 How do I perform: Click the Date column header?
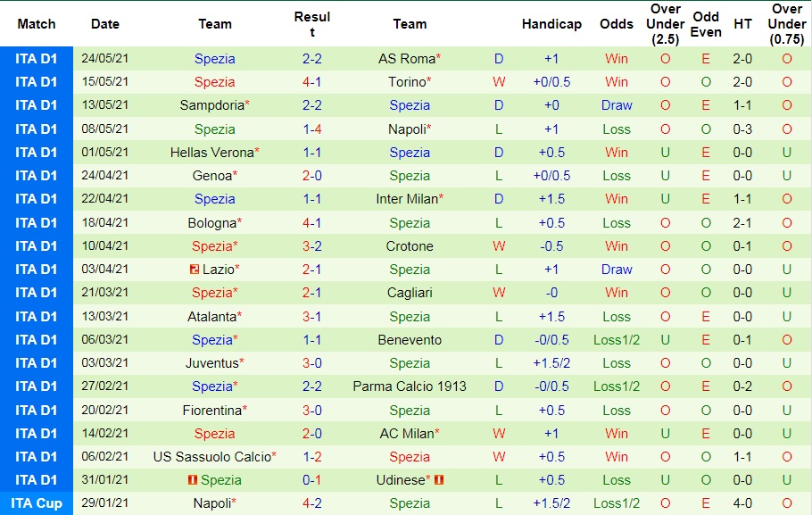tap(105, 24)
